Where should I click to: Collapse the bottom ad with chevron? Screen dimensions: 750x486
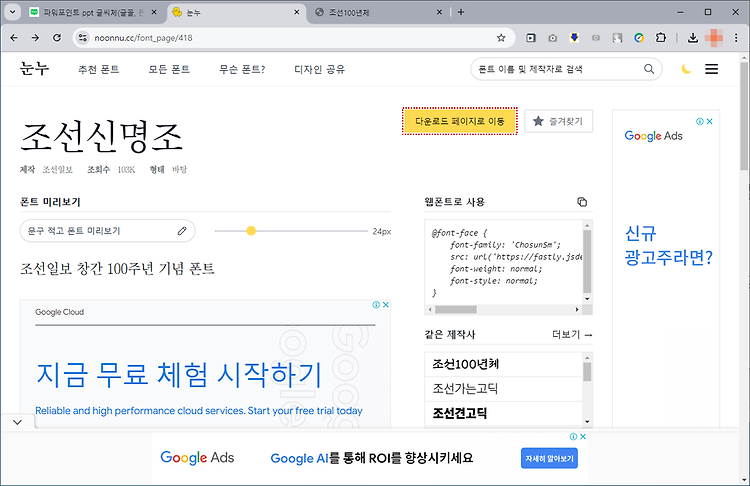click(x=18, y=422)
